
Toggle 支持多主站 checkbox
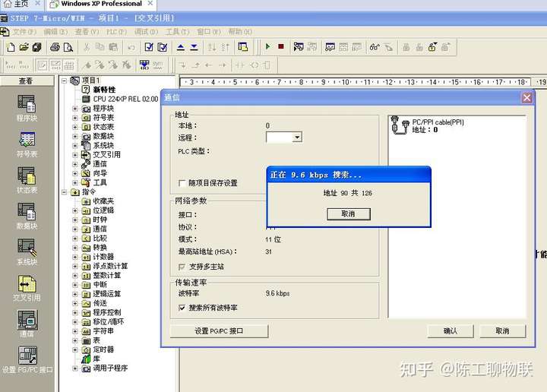pos(182,267)
